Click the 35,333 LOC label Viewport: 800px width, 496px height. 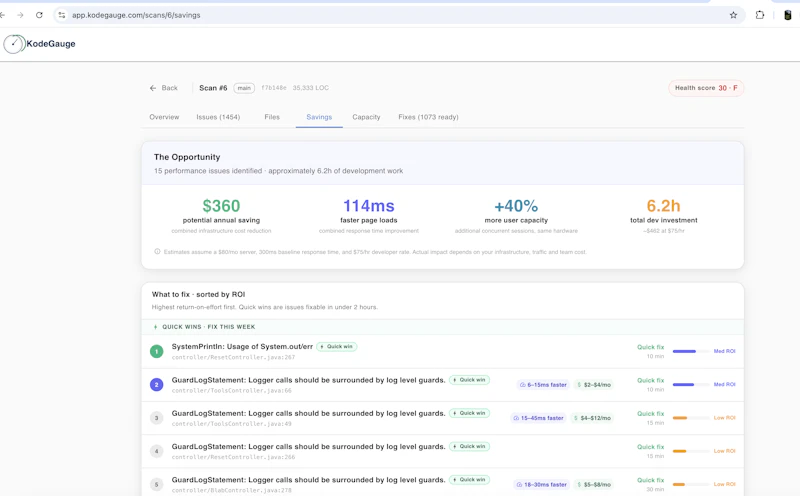[x=311, y=88]
